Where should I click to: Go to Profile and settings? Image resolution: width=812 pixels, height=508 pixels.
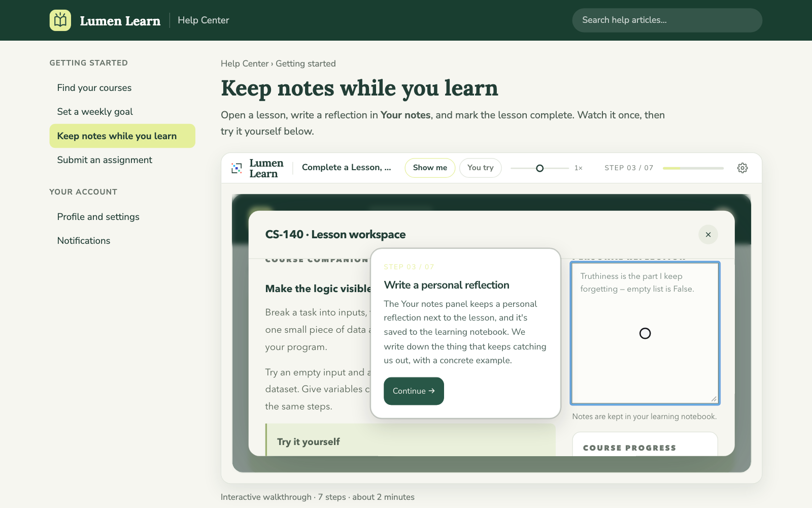click(x=98, y=217)
